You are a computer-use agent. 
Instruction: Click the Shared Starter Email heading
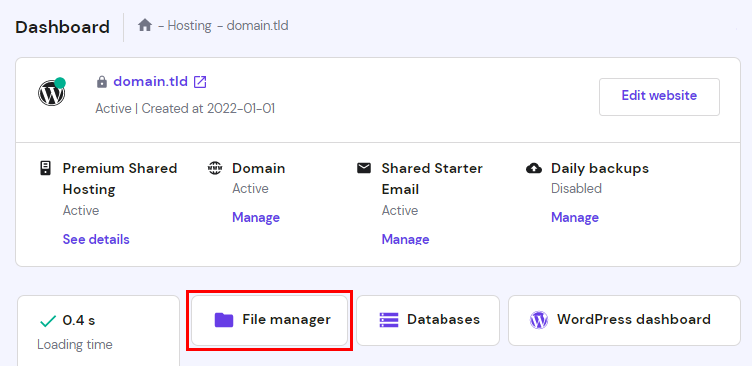(x=432, y=179)
